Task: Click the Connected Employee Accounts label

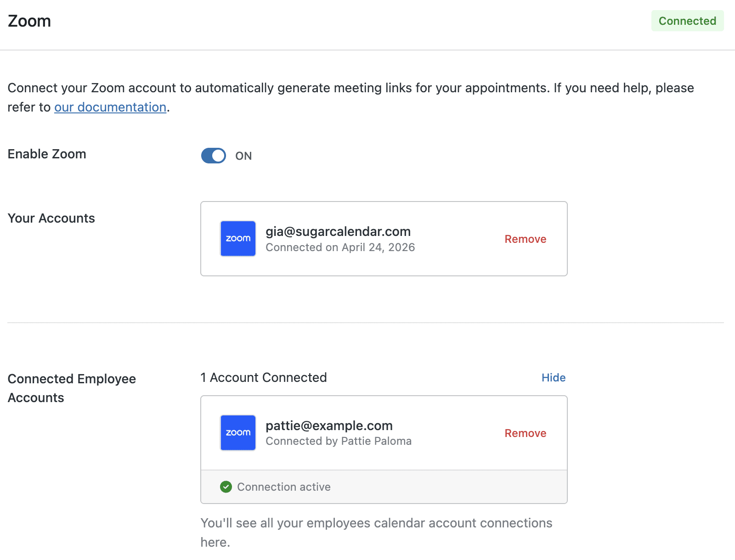Action: [72, 388]
